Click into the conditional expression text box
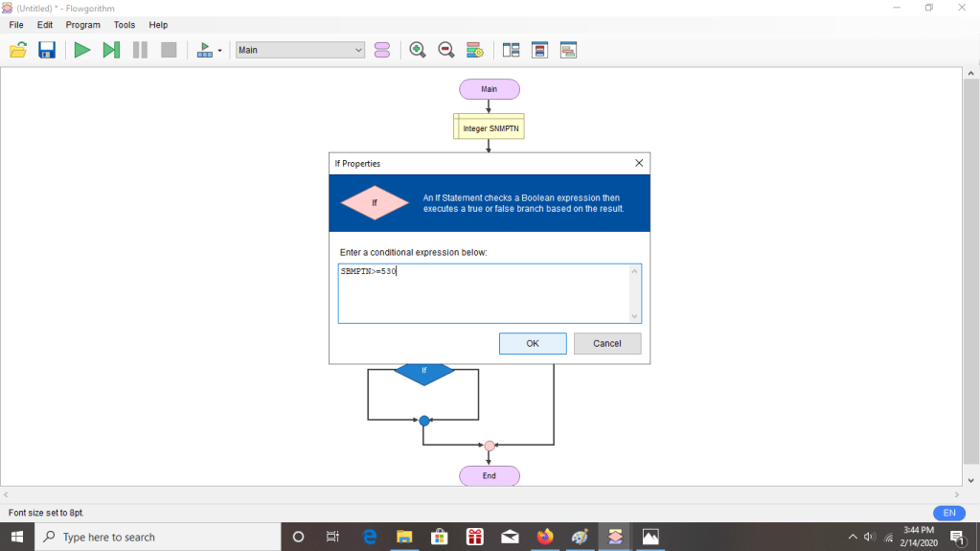 coord(484,293)
